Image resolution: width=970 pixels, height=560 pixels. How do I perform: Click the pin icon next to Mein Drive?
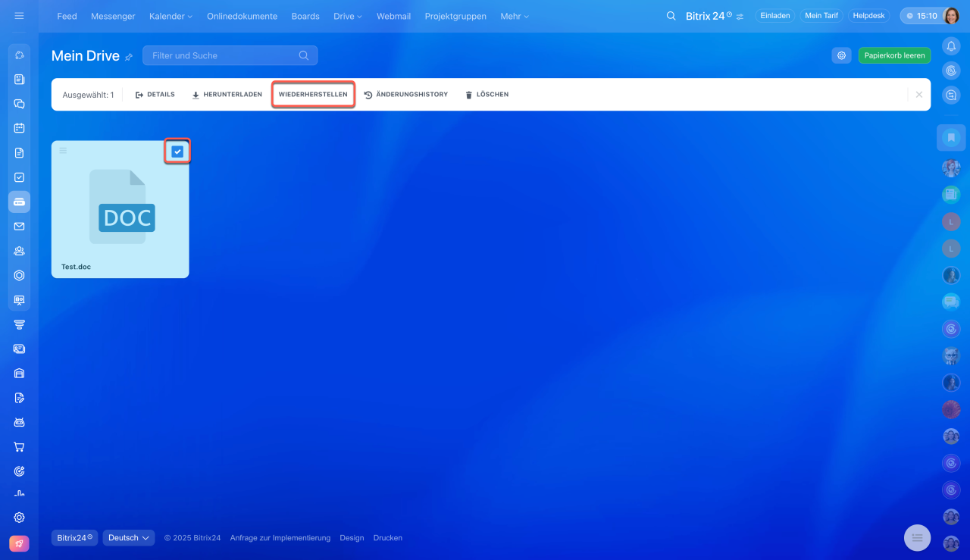tap(129, 57)
